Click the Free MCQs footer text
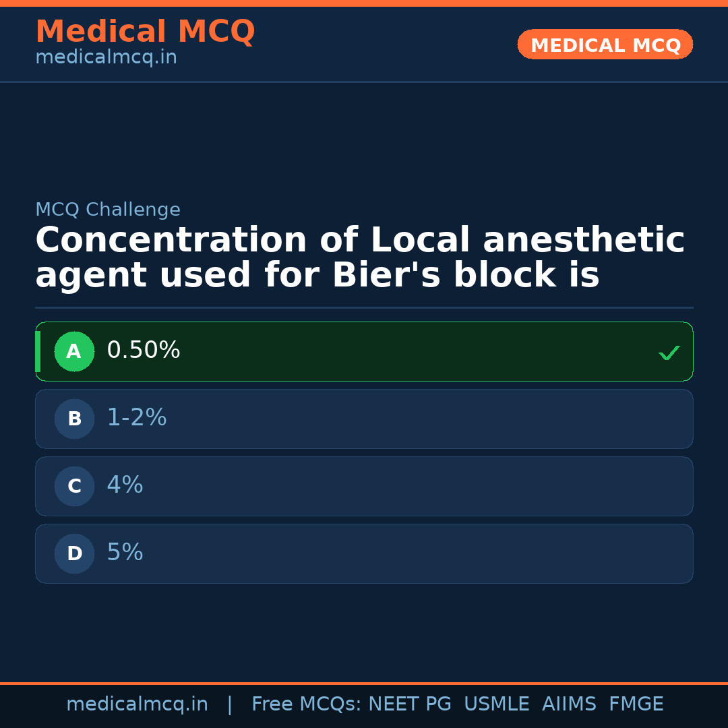 [306, 704]
